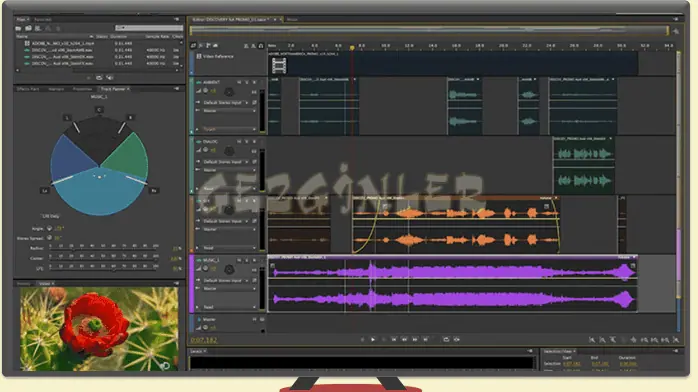The width and height of the screenshot is (698, 392).
Task: Open the DIALOG Read automation dropdown
Action: (x=230, y=188)
